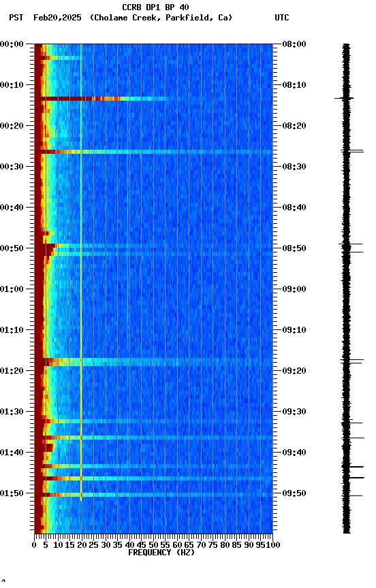
Task: Click the '01:50' PST time label
Action: pos(12,494)
